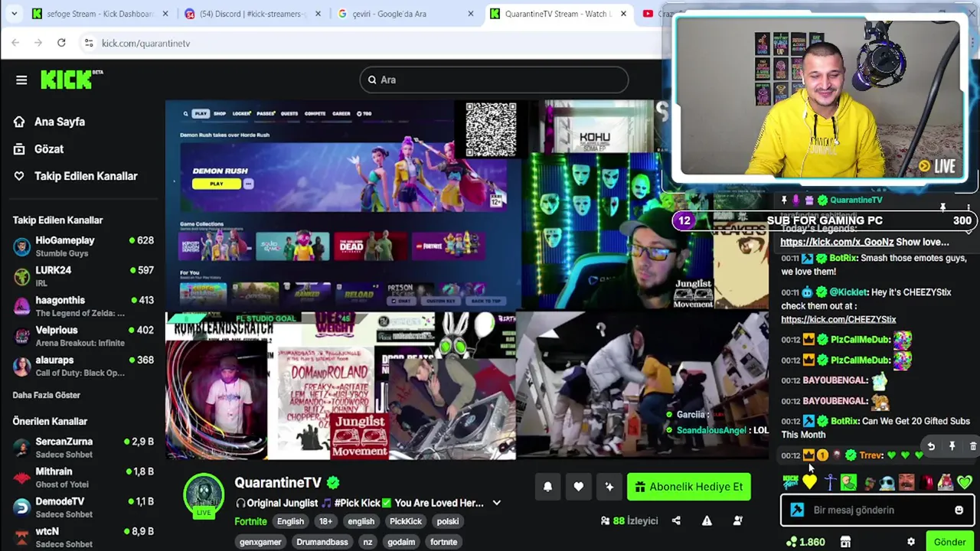Open SercanZurna recommended channel
980x551 pixels.
tap(83, 448)
